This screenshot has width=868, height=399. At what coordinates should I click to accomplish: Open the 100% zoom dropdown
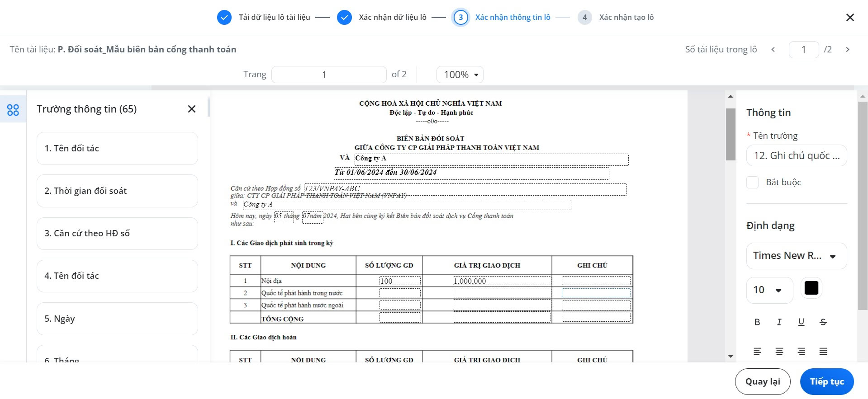point(460,75)
